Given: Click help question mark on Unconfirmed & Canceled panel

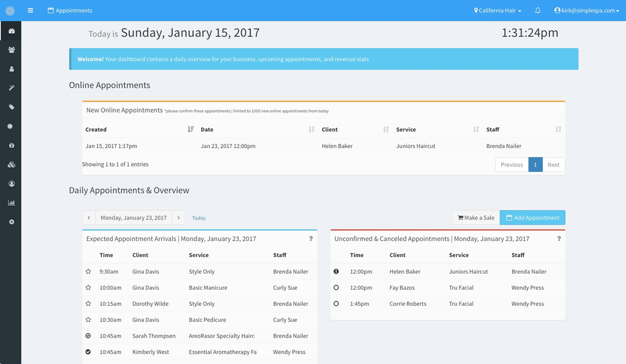Looking at the screenshot, I should [x=559, y=239].
